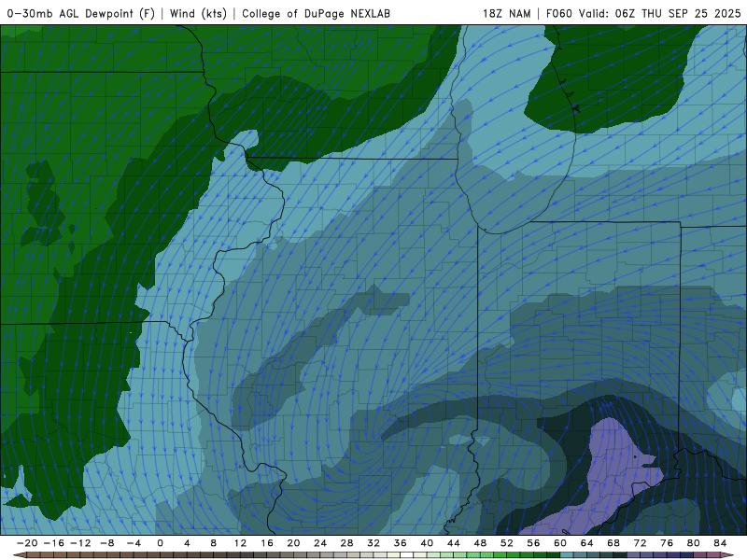
Task: Click the 12 legend value
Action: [240, 543]
